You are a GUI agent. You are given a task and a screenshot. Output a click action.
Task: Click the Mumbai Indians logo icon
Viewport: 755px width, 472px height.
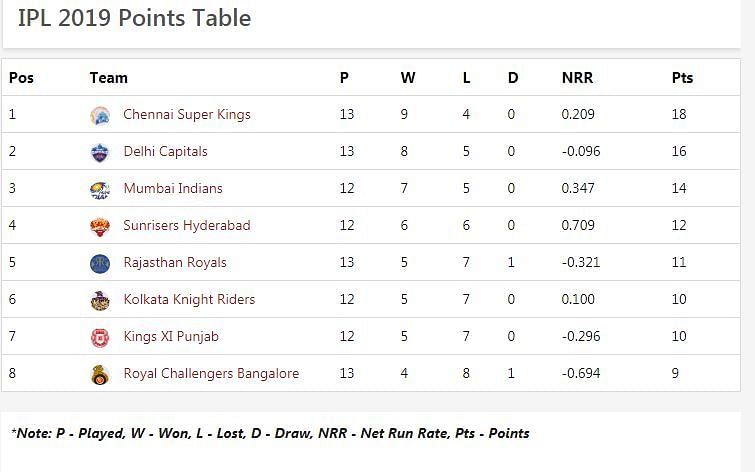[x=99, y=189]
